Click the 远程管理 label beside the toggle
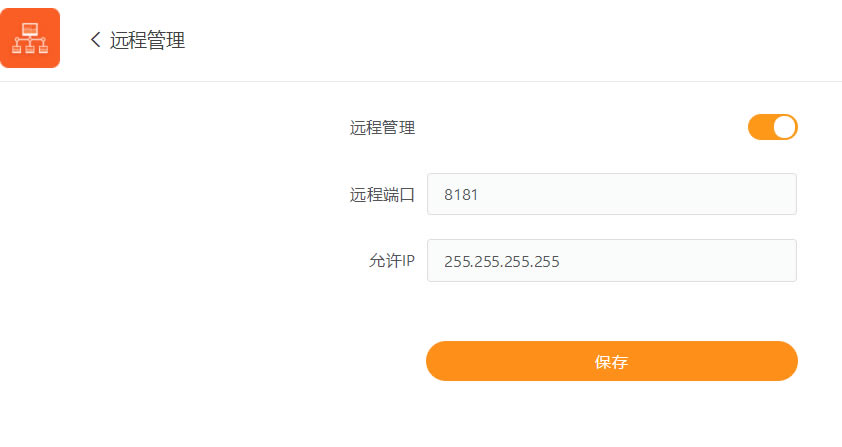This screenshot has height=447, width=842. tap(382, 127)
